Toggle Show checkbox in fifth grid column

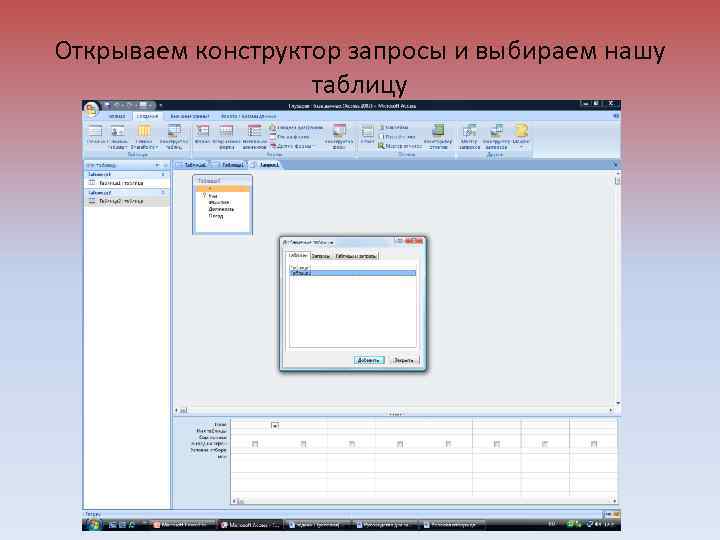point(448,444)
